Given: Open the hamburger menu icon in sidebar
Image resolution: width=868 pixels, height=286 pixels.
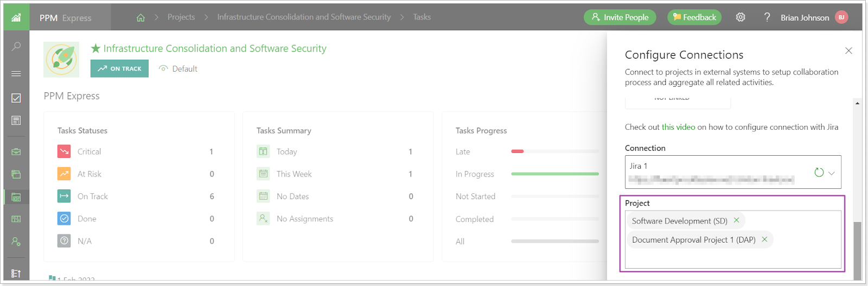Looking at the screenshot, I should click(x=16, y=73).
